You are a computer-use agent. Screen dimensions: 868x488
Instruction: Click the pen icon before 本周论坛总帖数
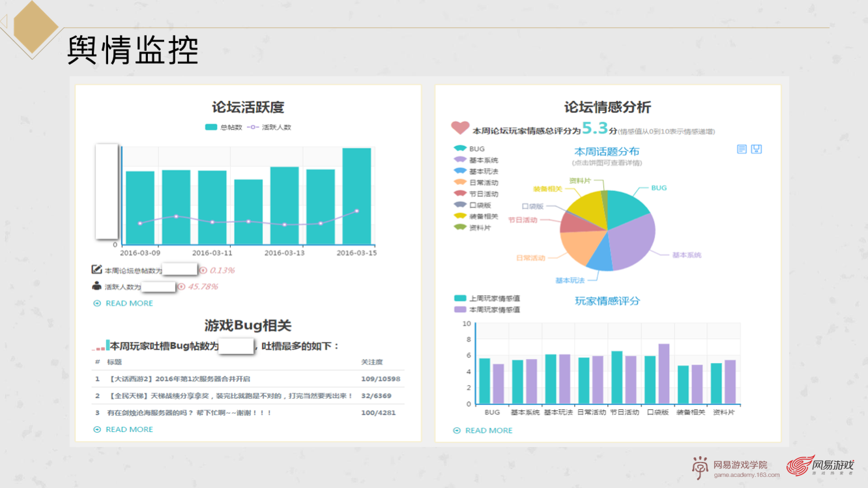[x=96, y=269]
